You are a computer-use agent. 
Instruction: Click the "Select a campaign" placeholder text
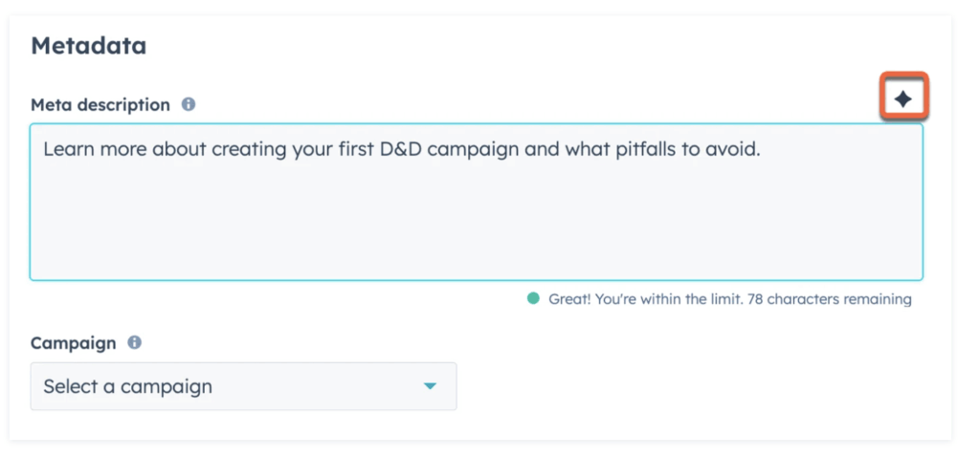point(127,386)
